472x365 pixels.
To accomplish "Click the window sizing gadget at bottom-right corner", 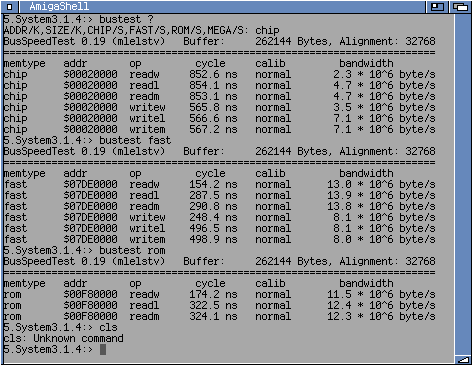I will [463, 360].
